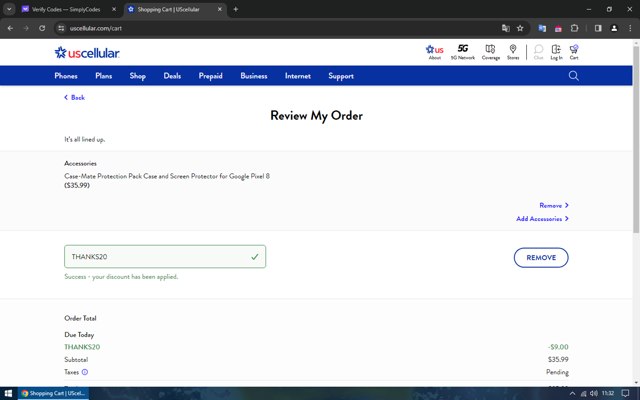
Task: Close the Verify Codes tab
Action: pyautogui.click(x=114, y=9)
